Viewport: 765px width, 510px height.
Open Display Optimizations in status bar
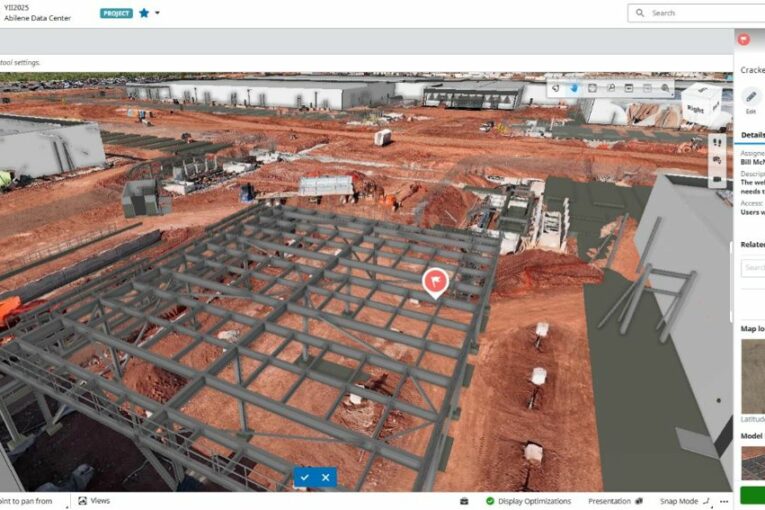click(534, 501)
